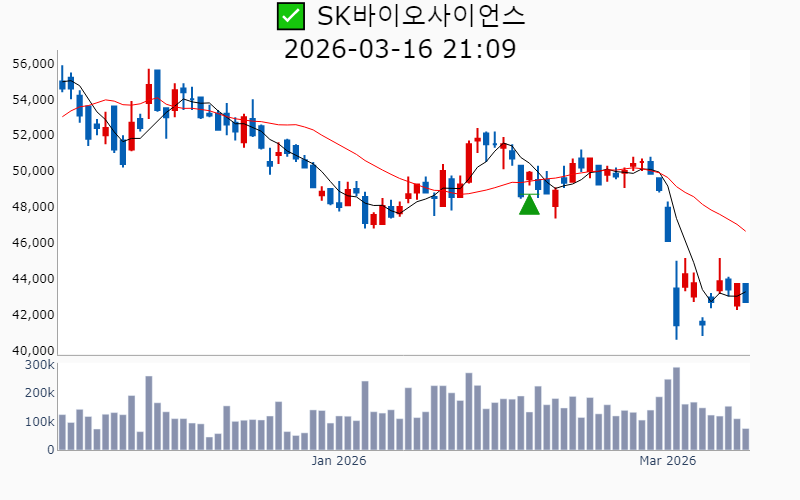
Task: Click the 2026-03-16 21:09 timestamp text
Action: (x=400, y=48)
